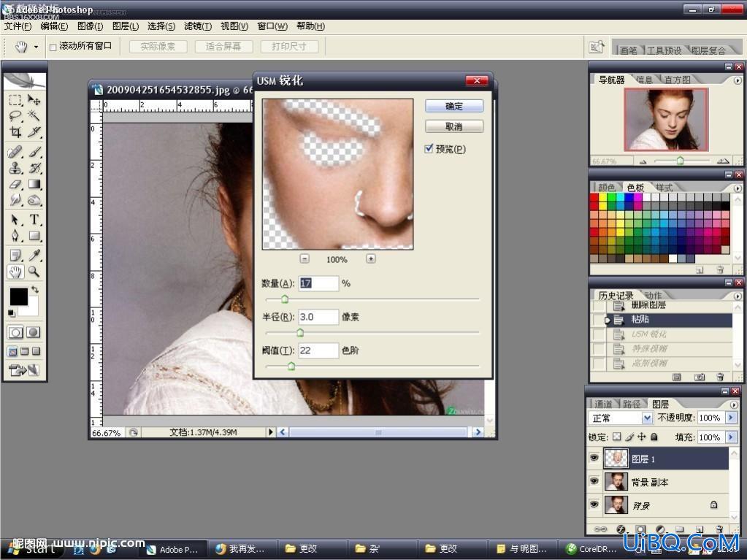The height and width of the screenshot is (560, 747).
Task: Click the 适合屏幕 Fit Screen button
Action: pos(223,47)
